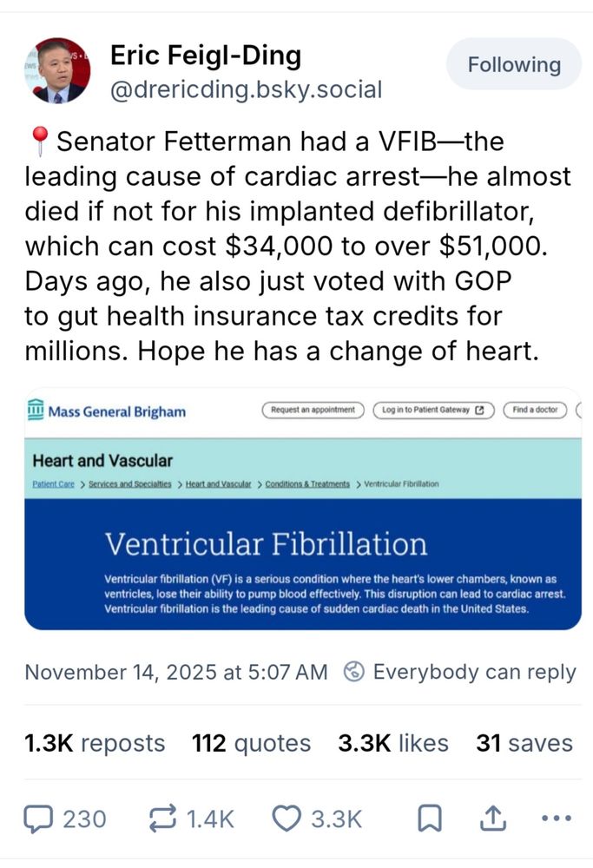Open the reply comment icon
The image size is (593, 868).
(38, 819)
